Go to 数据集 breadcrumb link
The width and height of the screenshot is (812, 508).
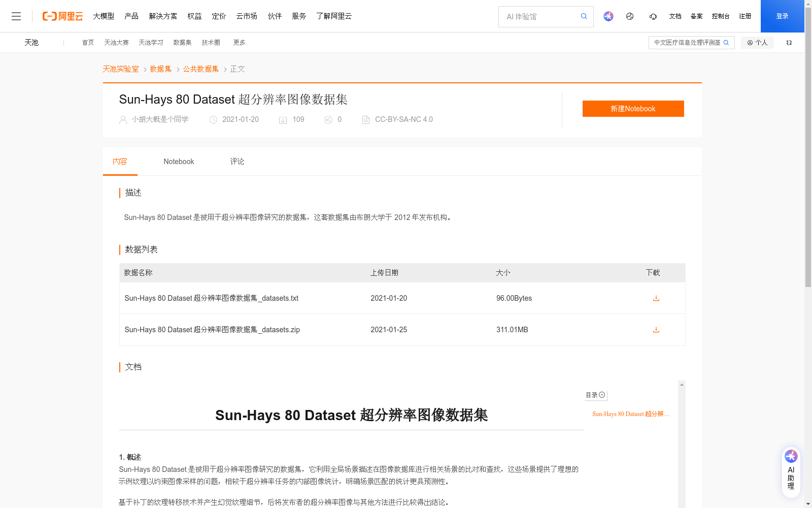click(x=161, y=69)
